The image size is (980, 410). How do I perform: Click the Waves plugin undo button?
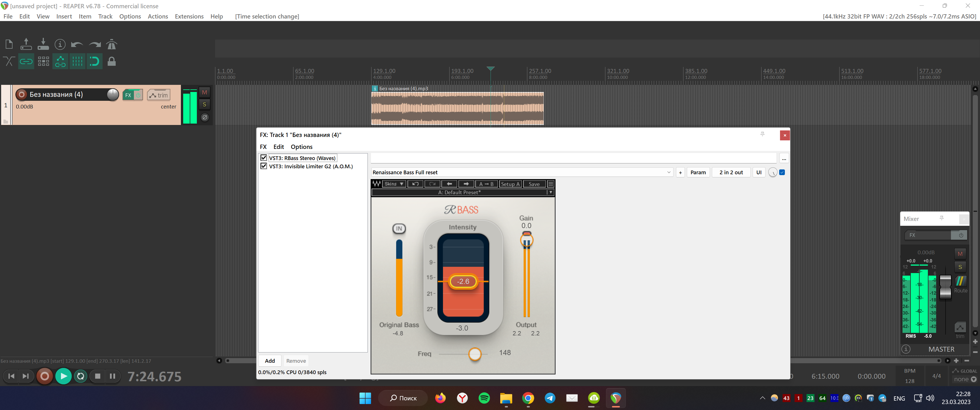coord(415,184)
